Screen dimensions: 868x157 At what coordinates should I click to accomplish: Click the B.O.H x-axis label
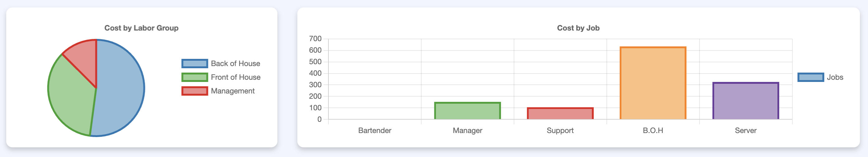[653, 131]
